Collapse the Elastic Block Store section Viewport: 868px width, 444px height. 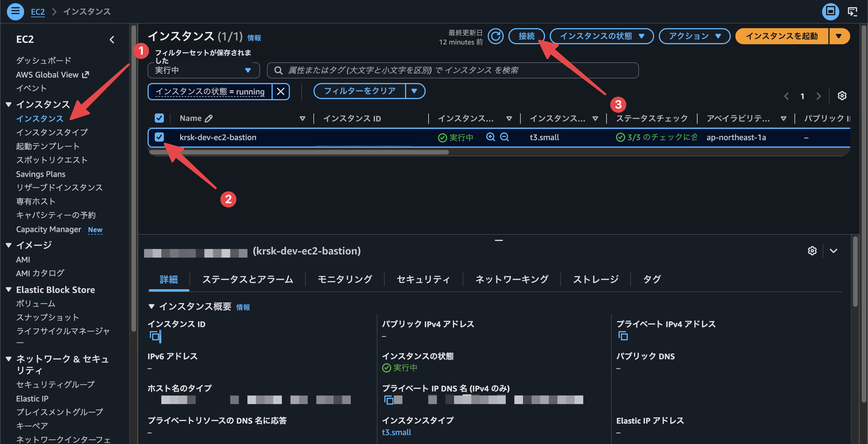(x=9, y=289)
